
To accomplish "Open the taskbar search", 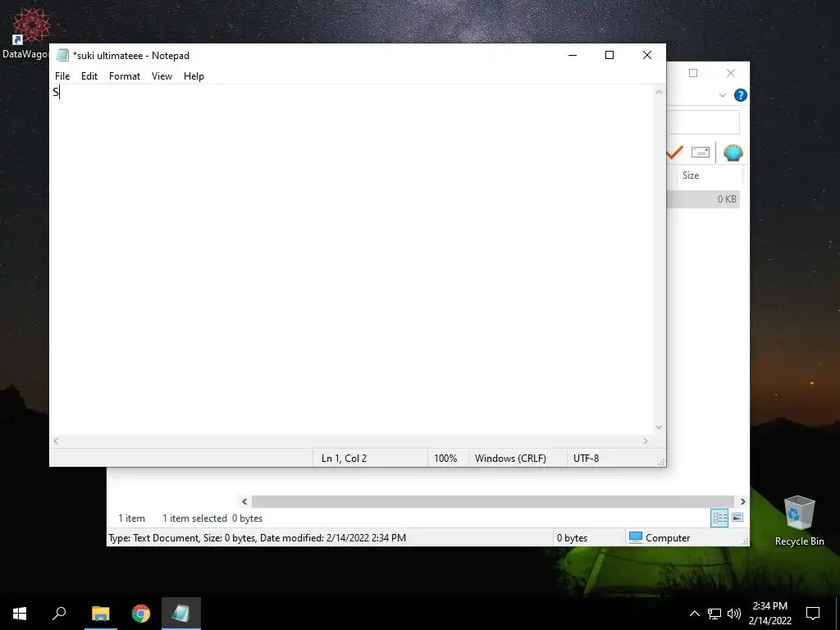I will pos(59,614).
